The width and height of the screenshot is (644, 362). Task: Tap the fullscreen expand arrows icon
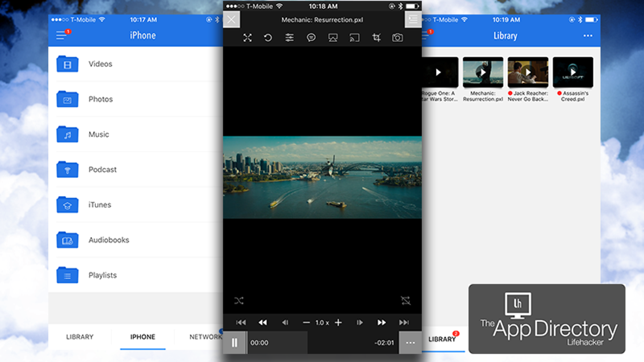248,38
